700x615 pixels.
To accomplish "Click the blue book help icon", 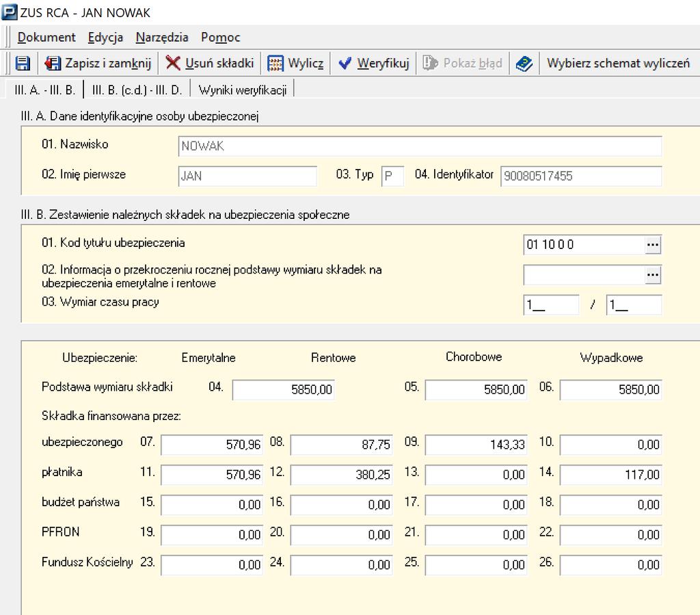I will (x=524, y=64).
